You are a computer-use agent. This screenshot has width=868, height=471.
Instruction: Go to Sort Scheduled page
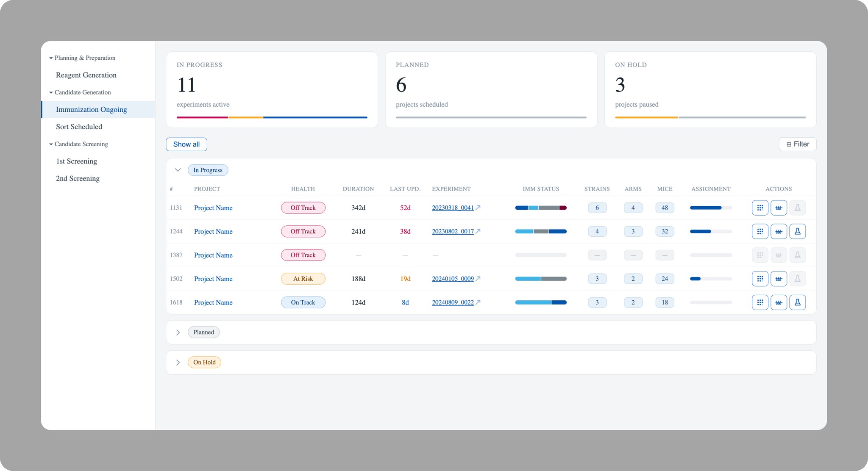[79, 127]
